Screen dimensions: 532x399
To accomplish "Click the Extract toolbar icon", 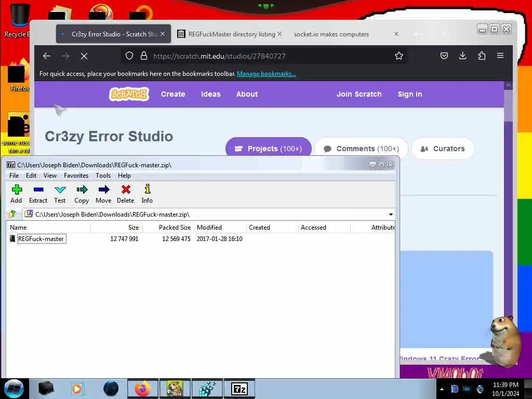I will pos(38,194).
